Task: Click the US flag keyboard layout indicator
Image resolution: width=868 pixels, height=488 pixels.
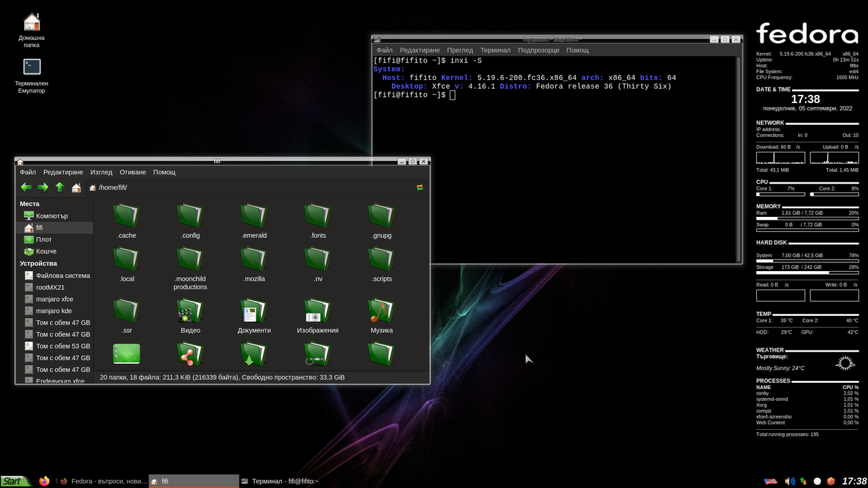Action: click(770, 481)
